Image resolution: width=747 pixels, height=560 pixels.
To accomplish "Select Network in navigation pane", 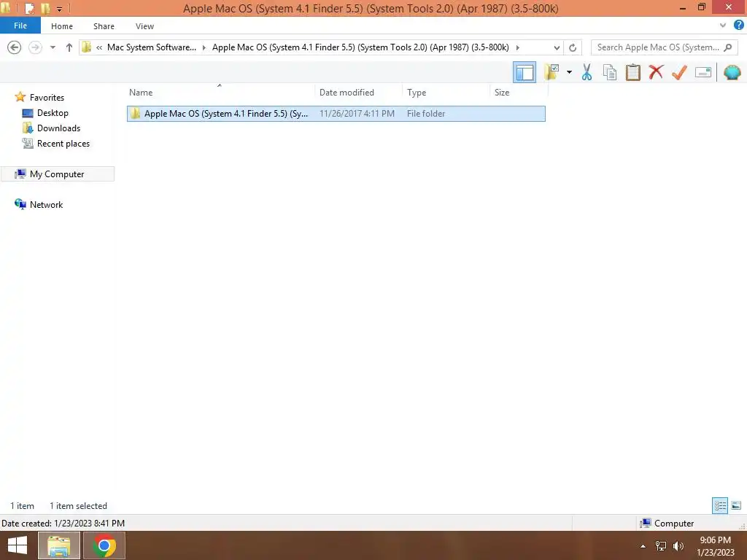I will pos(46,204).
